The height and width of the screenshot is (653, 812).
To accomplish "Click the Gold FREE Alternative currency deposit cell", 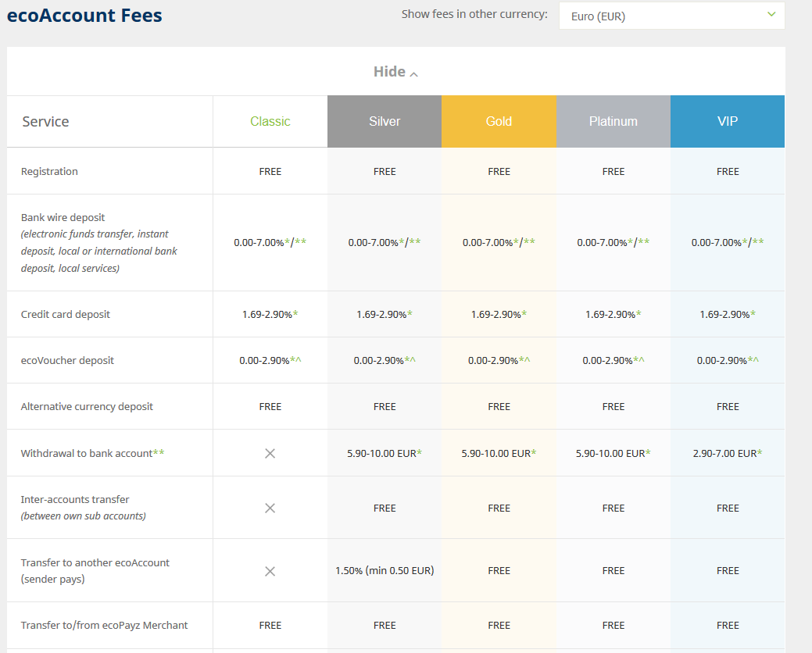I will pos(499,407).
